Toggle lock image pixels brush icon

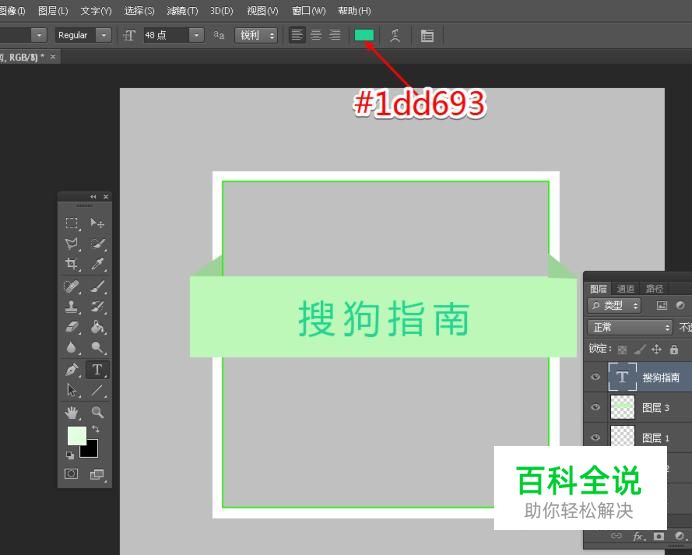coord(639,349)
